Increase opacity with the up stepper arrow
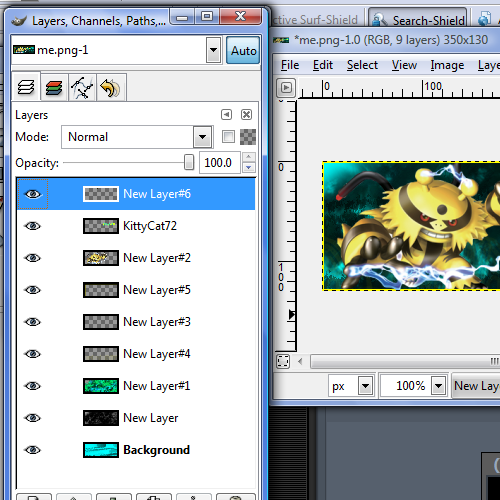Screen dimensions: 500x500 (249, 157)
